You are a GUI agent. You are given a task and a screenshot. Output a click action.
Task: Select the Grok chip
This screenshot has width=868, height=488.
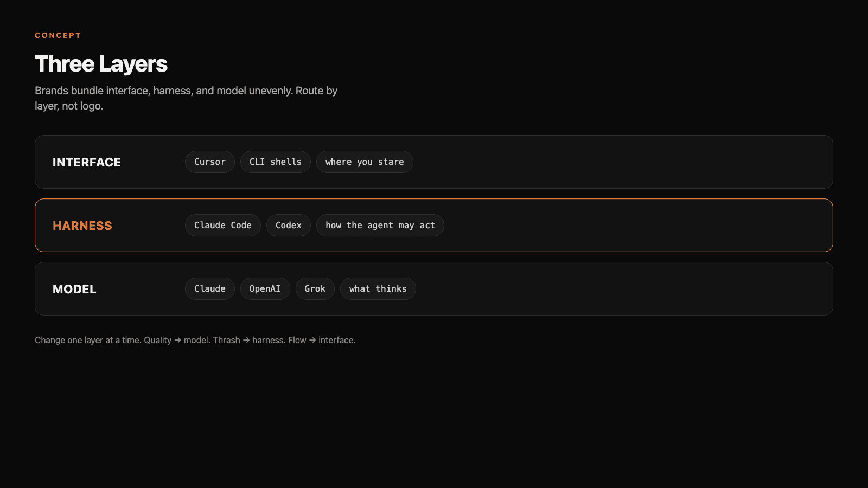click(x=315, y=289)
